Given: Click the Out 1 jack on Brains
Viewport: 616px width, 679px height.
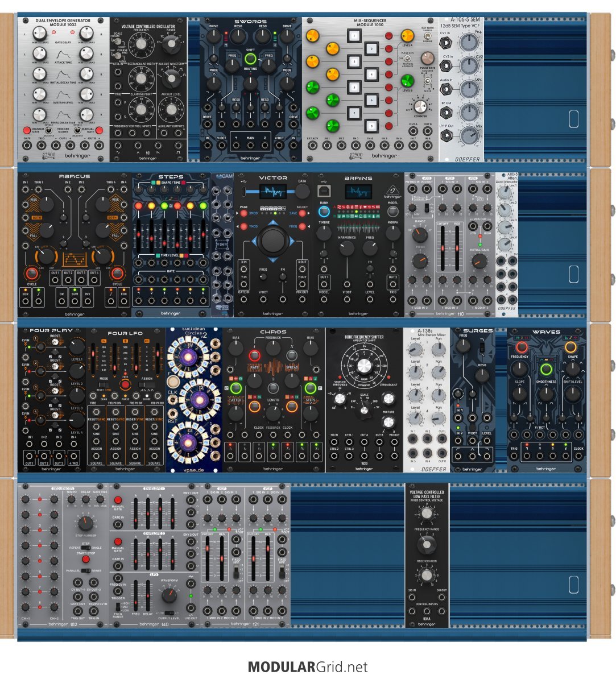Looking at the screenshot, I should (x=324, y=284).
